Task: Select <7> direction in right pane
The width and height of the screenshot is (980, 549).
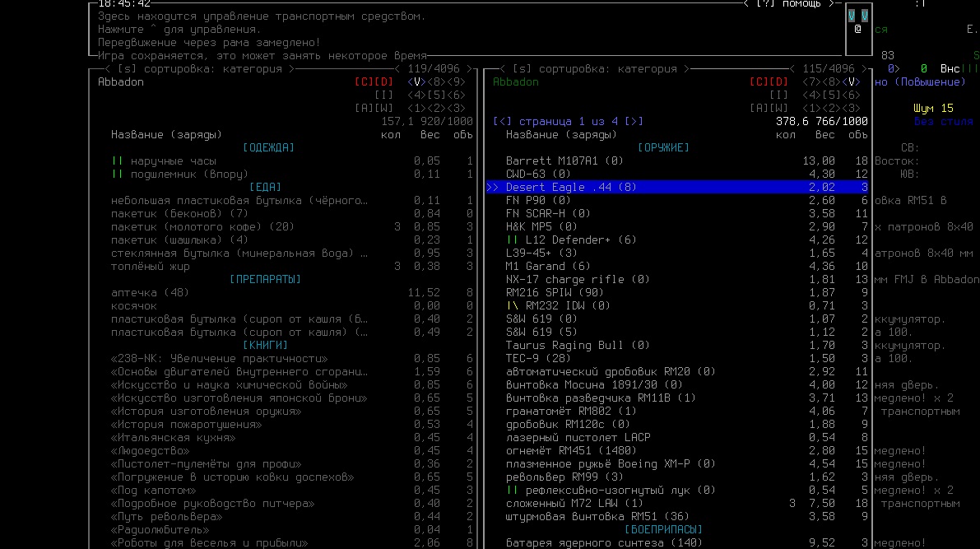Action: pyautogui.click(x=812, y=82)
